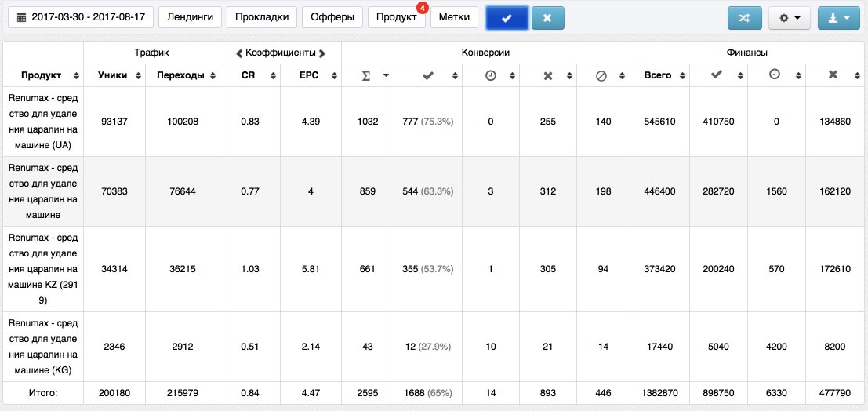Open the gear settings dropdown
868x411 pixels.
[x=790, y=18]
